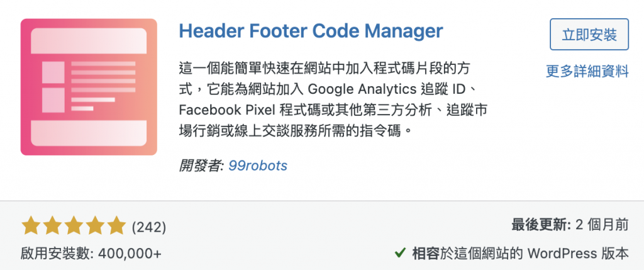Click the plugin description paragraph
Screen dimensions: 644x270
point(333,100)
